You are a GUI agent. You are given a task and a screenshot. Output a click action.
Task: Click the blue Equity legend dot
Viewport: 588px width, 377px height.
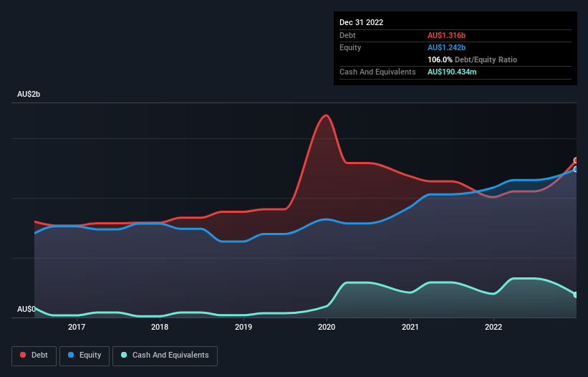(x=71, y=355)
